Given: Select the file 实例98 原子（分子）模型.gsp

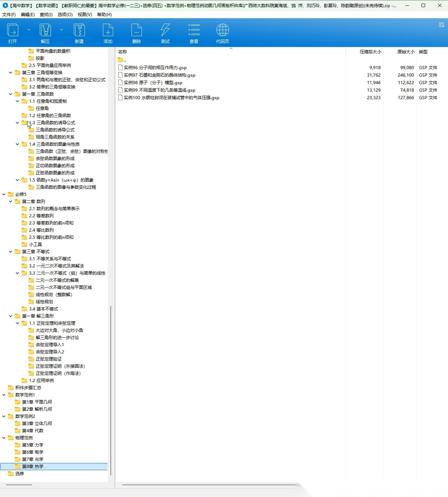Looking at the screenshot, I should tap(153, 82).
